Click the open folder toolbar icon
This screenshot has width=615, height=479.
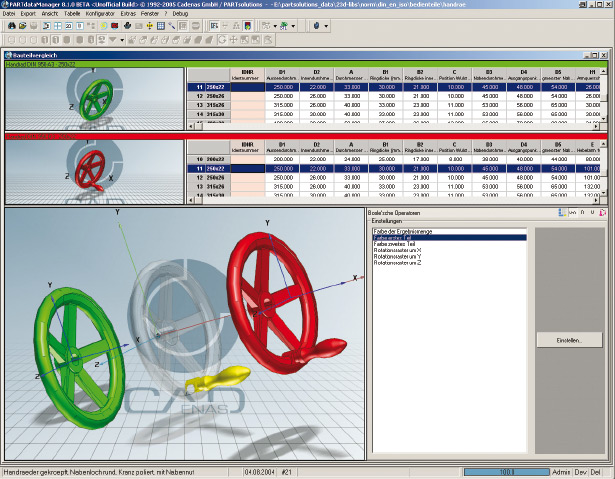tap(23, 25)
